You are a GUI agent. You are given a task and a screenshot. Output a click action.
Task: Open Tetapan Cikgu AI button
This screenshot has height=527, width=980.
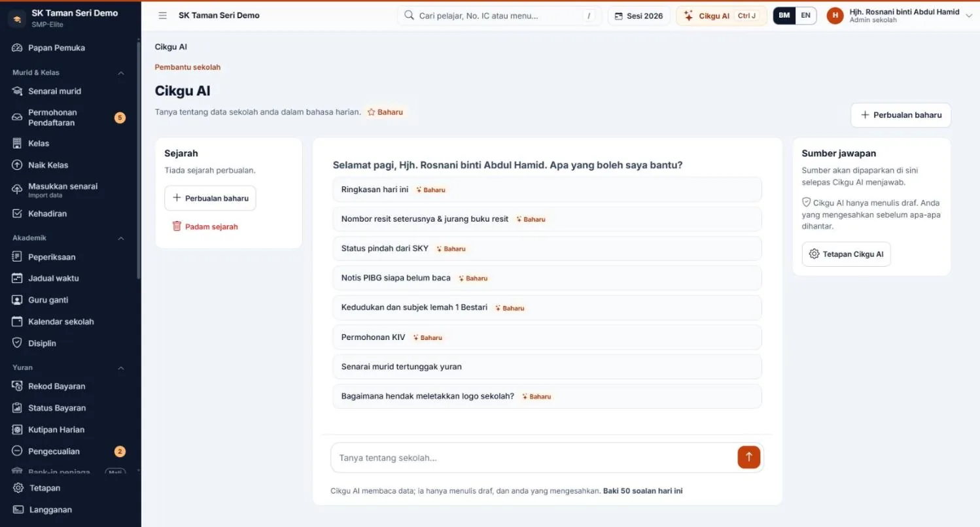pyautogui.click(x=846, y=254)
